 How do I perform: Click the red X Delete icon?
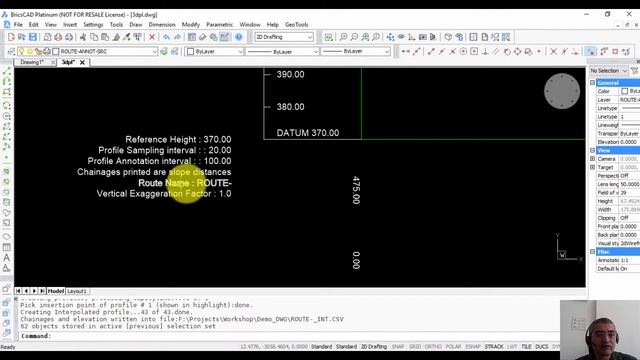[152, 37]
